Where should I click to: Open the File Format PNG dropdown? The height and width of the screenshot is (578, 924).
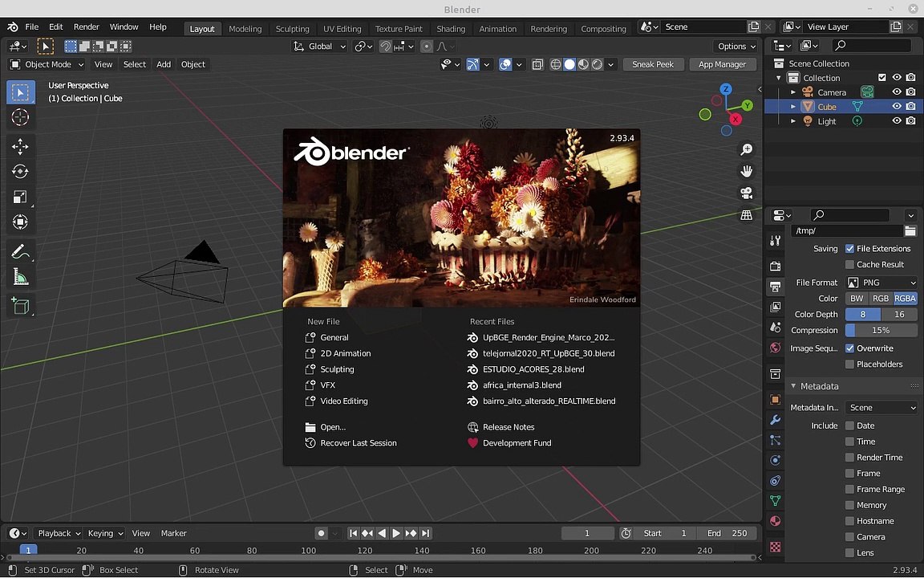click(881, 283)
